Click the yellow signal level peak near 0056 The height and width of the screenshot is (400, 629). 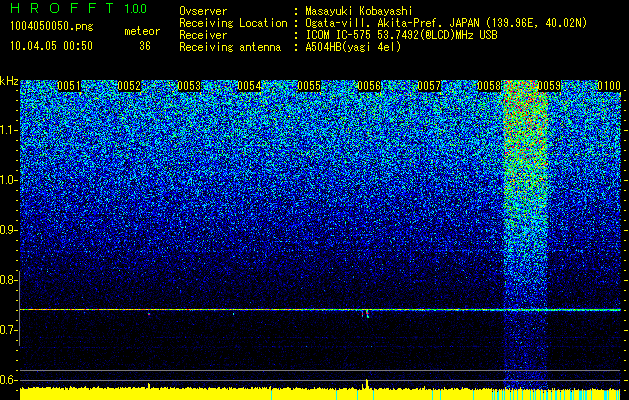point(367,384)
